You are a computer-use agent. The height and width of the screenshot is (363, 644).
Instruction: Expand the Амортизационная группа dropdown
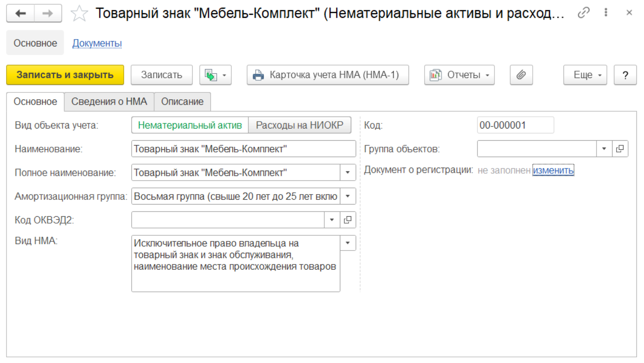[347, 196]
